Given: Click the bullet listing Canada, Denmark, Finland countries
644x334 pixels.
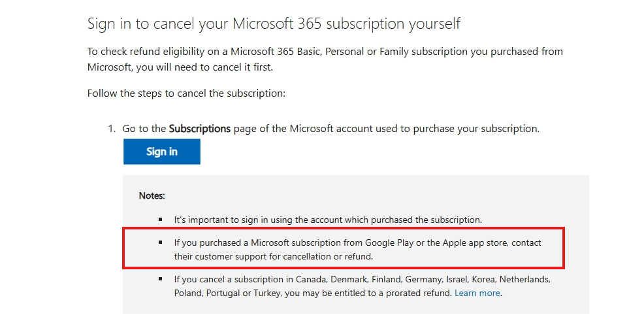Looking at the screenshot, I should tap(361, 286).
